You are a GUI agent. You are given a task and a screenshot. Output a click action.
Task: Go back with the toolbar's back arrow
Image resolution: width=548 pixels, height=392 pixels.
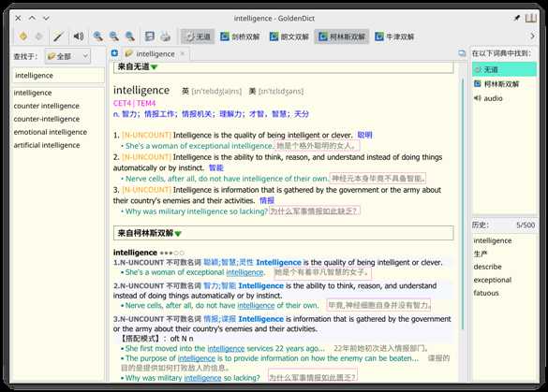coord(23,36)
